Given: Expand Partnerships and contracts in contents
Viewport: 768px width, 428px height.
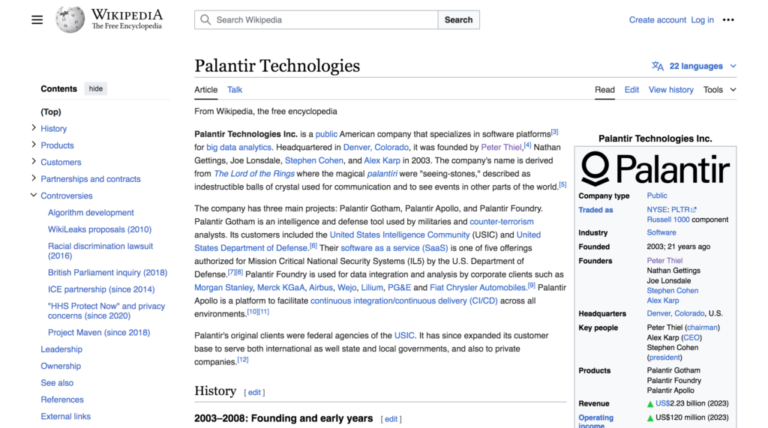Looking at the screenshot, I should coord(33,178).
